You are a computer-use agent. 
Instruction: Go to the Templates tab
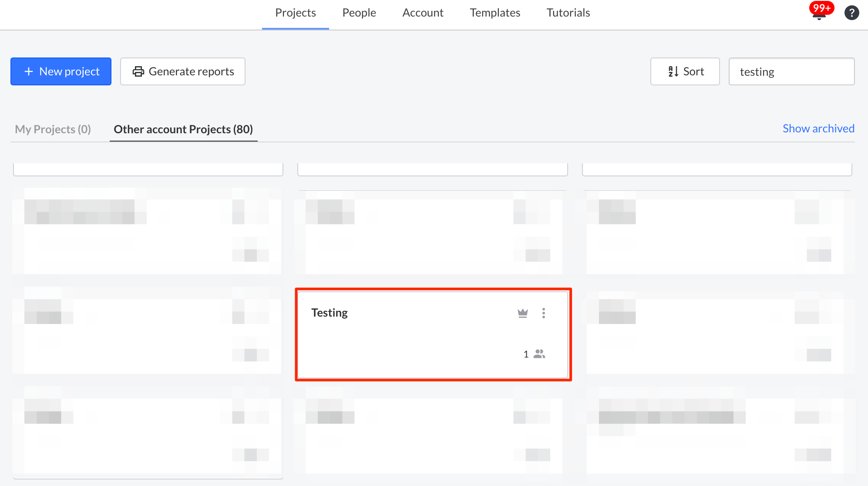coord(495,13)
